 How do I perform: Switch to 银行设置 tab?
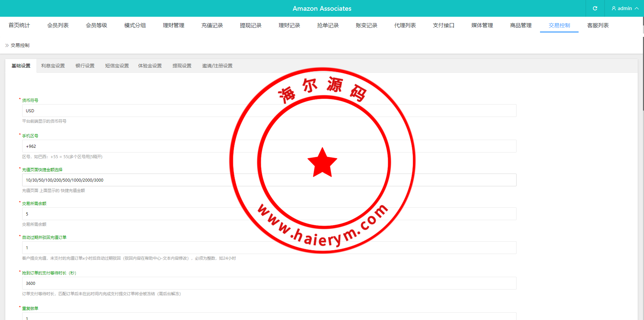coord(85,66)
